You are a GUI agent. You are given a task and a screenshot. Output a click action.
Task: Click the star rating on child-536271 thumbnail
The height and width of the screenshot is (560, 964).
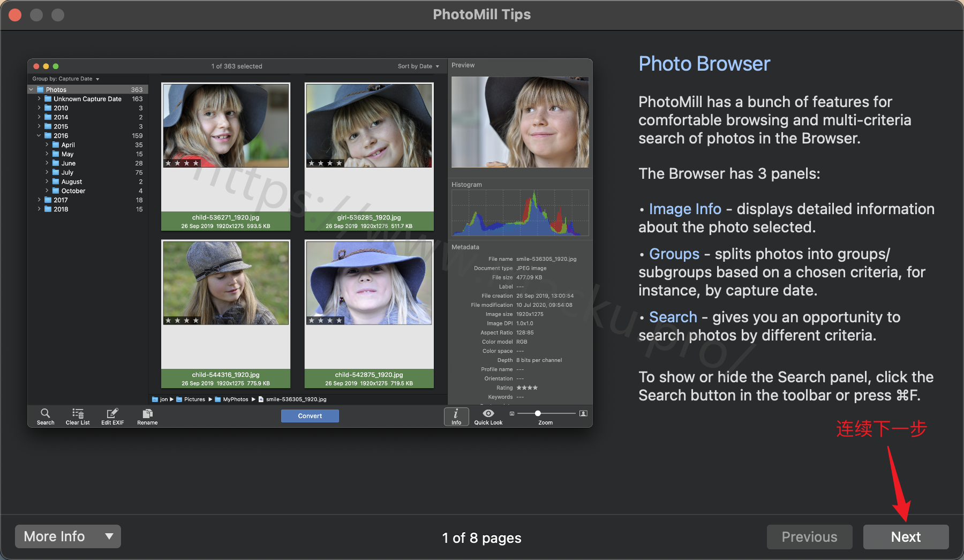(182, 163)
